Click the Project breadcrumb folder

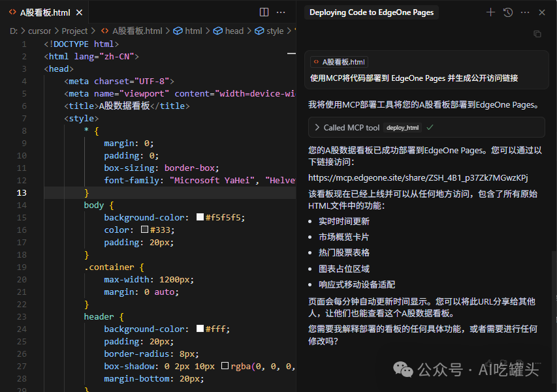[74, 31]
